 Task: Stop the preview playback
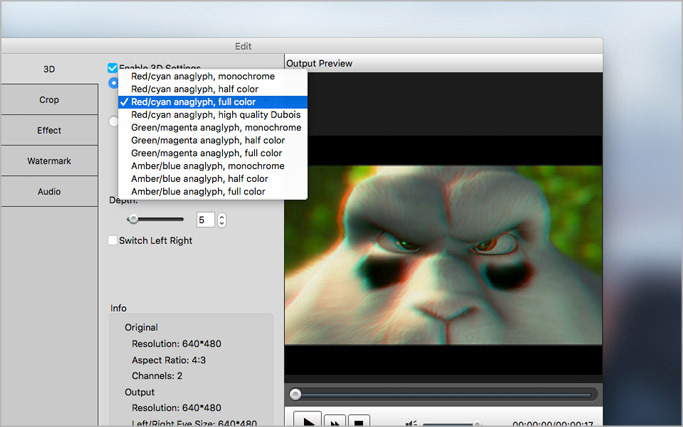[358, 421]
